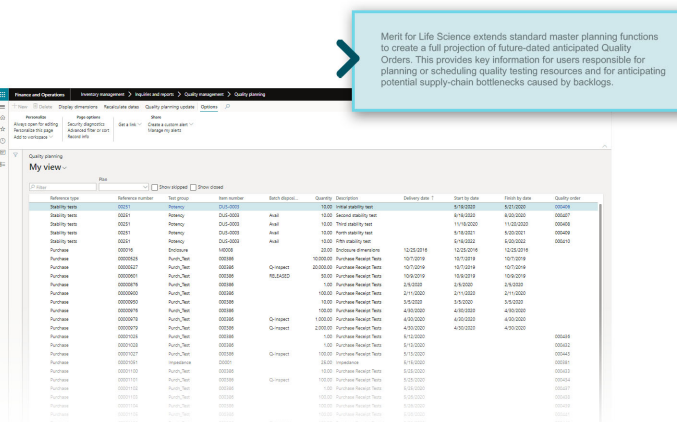The width and height of the screenshot is (677, 422).
Task: Select the 'Second stability test' row
Action: coord(313,216)
